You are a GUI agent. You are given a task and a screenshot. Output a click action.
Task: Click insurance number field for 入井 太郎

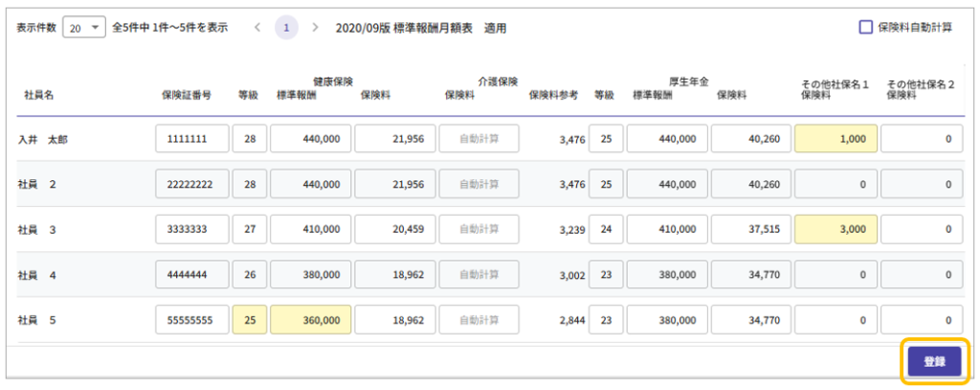pos(192,139)
